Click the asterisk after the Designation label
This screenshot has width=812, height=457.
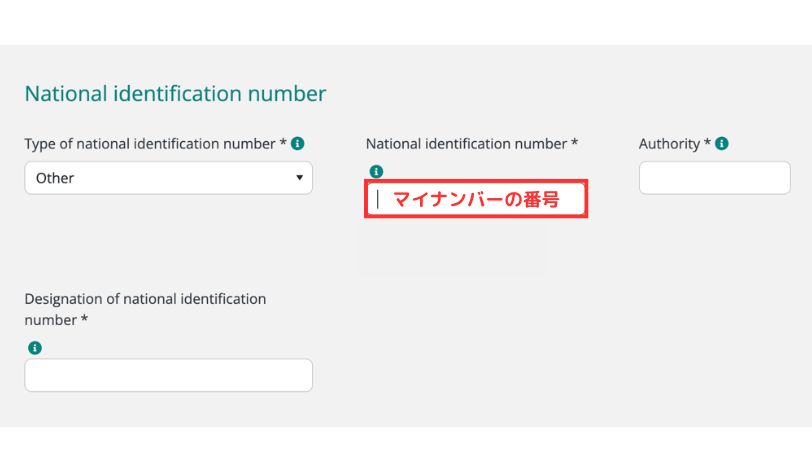pyautogui.click(x=84, y=320)
